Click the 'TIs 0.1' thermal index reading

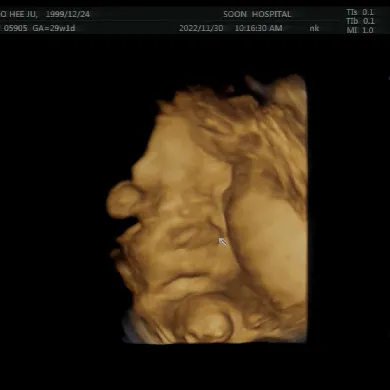point(360,12)
